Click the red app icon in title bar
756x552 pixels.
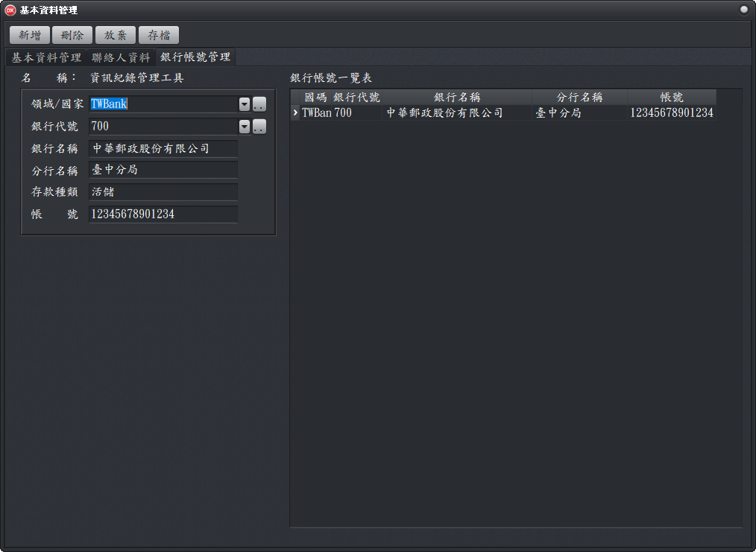pyautogui.click(x=10, y=10)
